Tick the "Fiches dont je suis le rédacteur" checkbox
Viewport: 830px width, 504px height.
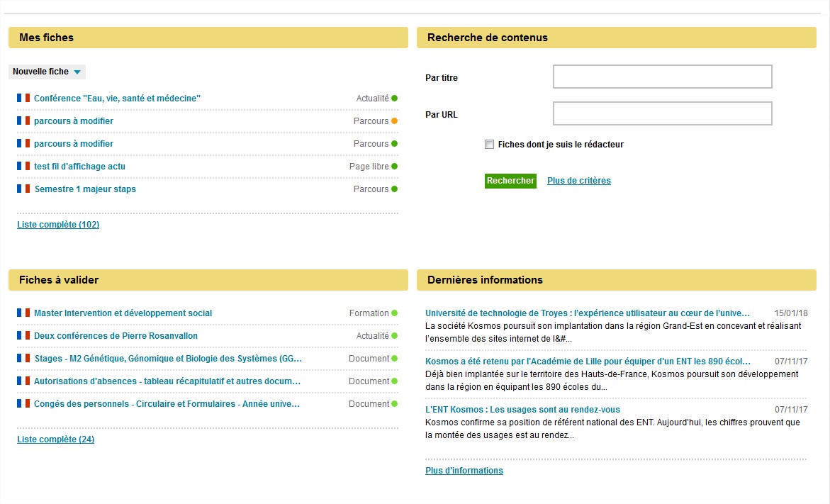489,145
